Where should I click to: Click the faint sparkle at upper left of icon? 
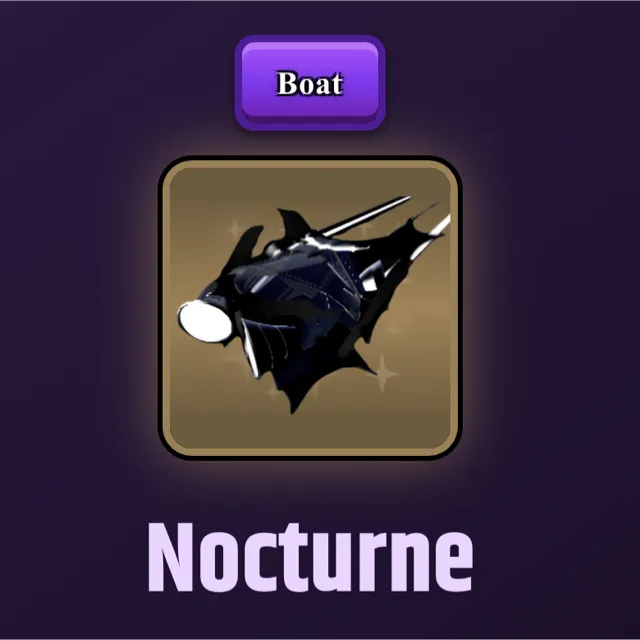pyautogui.click(x=236, y=229)
